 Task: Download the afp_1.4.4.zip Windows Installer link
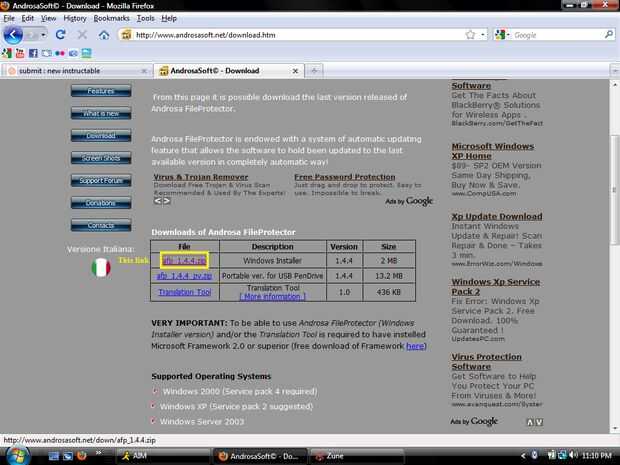[184, 261]
